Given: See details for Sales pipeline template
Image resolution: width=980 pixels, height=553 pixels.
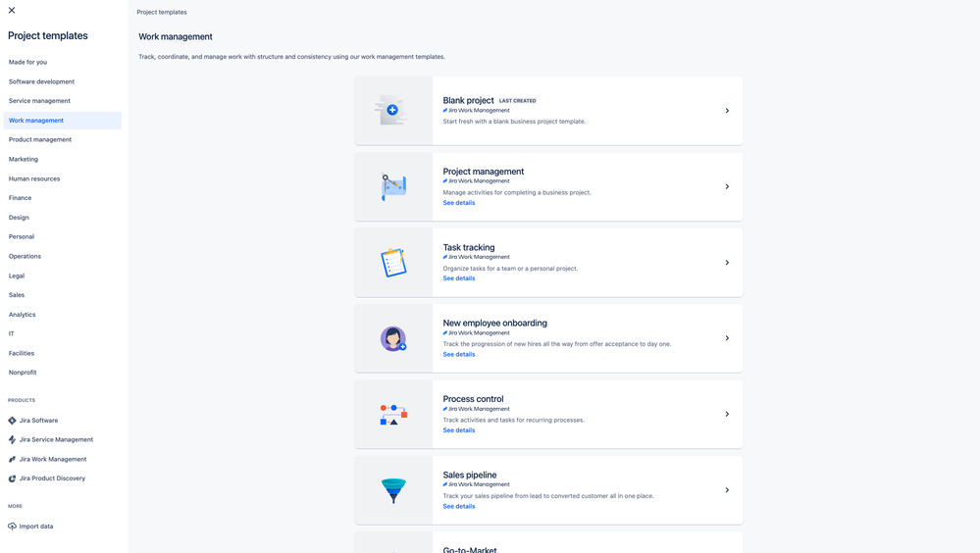Looking at the screenshot, I should (x=459, y=506).
